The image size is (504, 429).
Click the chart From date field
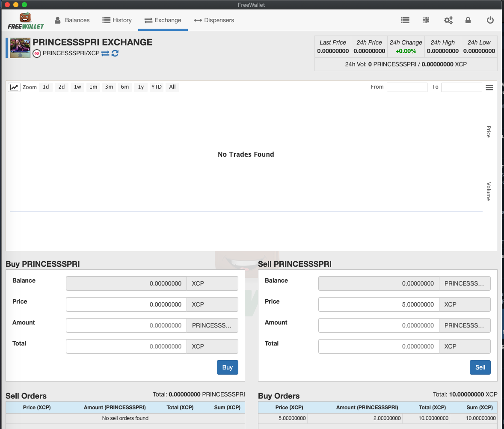click(x=407, y=87)
